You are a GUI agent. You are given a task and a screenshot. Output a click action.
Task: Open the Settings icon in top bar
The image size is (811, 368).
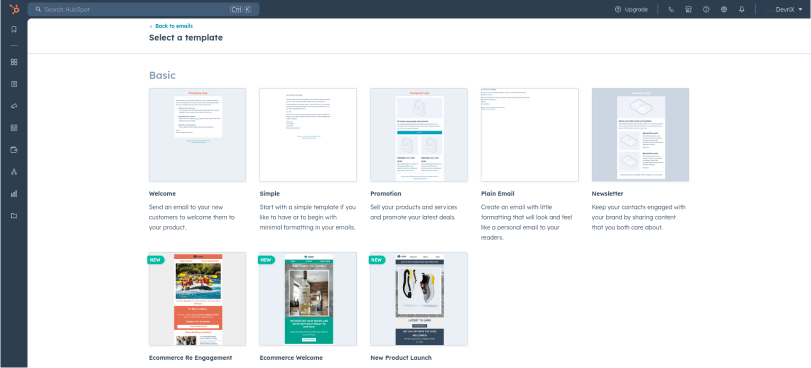(724, 9)
